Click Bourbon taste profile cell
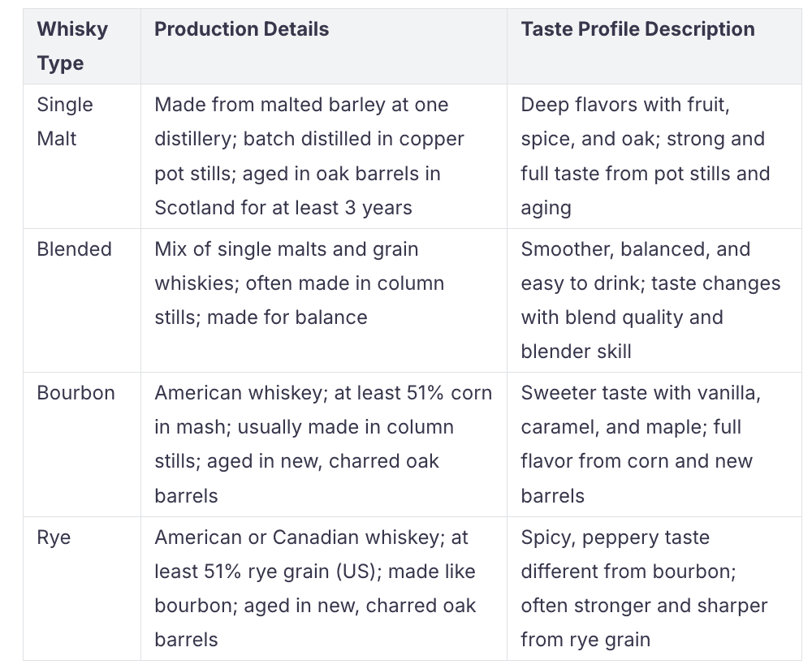This screenshot has width=812, height=669. click(654, 444)
